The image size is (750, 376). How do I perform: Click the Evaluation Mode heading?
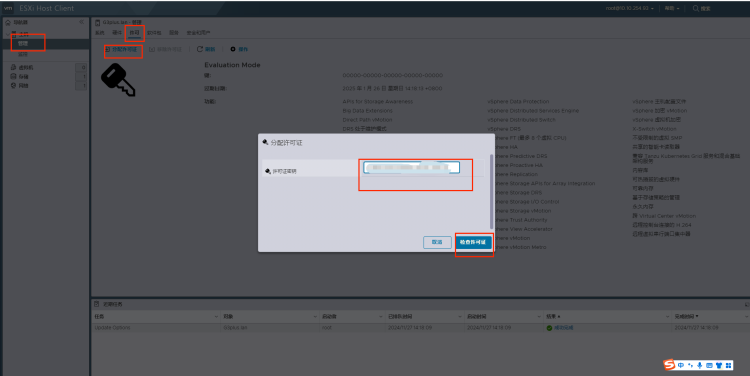coord(232,65)
